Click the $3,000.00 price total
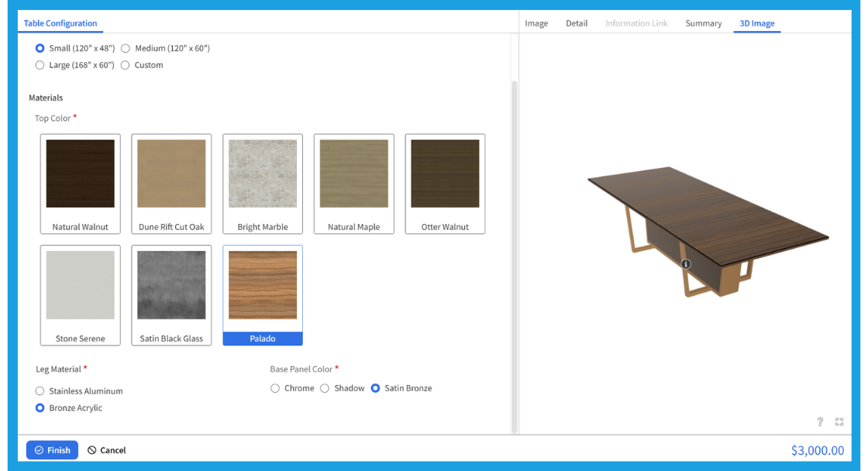The width and height of the screenshot is (868, 471). point(817,451)
